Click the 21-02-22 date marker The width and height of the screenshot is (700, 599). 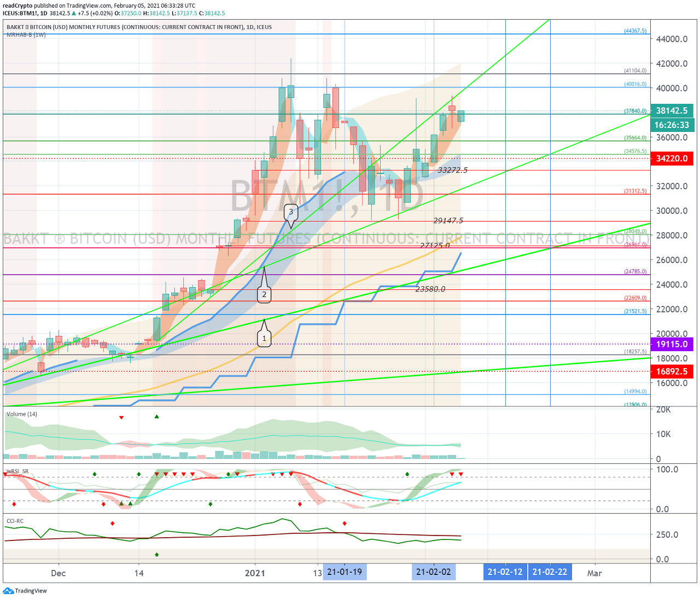[x=550, y=572]
